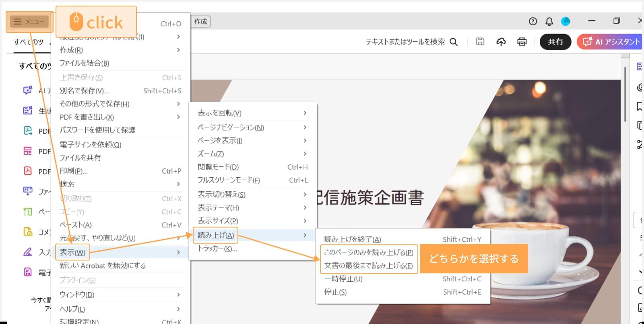644x324 pixels.
Task: Expand the ヘルプ(L) submenu arrow
Action: [x=178, y=309]
